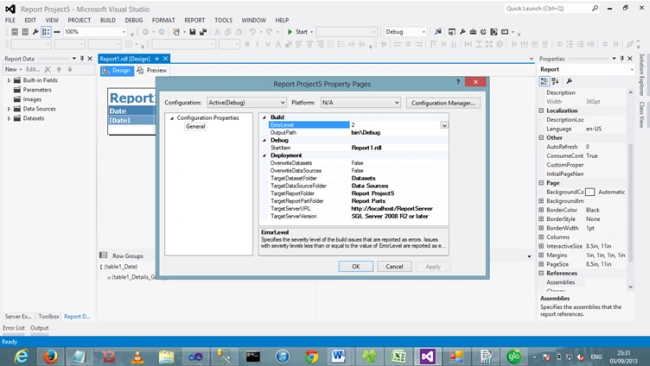Open Solution Explorer toolbar icon
This screenshot has height=366, width=650.
coord(452,32)
